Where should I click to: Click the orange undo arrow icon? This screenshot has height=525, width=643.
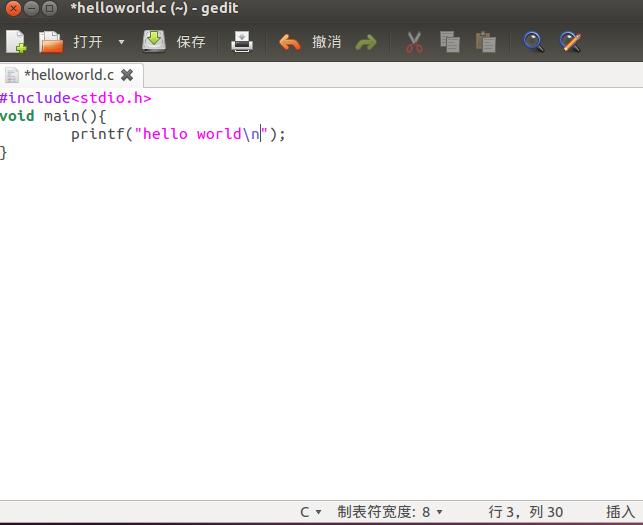[x=290, y=43]
